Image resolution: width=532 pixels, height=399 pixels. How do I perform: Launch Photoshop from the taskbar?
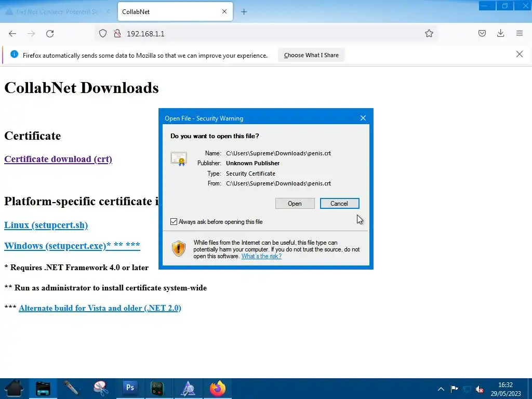pyautogui.click(x=130, y=388)
